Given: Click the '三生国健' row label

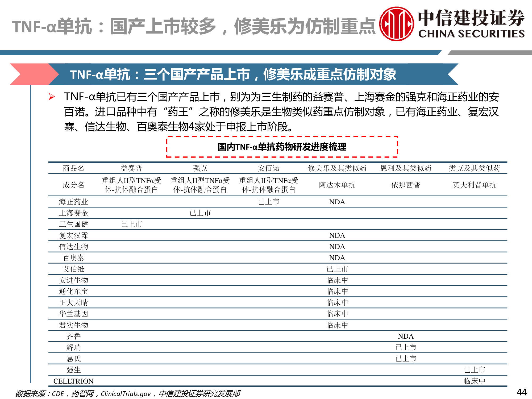Looking at the screenshot, I should pos(73,224).
